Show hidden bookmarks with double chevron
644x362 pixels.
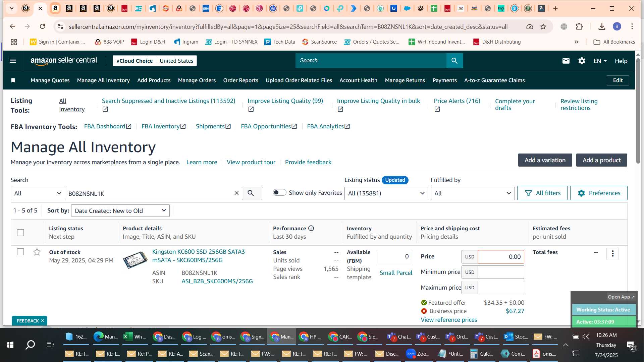tap(576, 42)
